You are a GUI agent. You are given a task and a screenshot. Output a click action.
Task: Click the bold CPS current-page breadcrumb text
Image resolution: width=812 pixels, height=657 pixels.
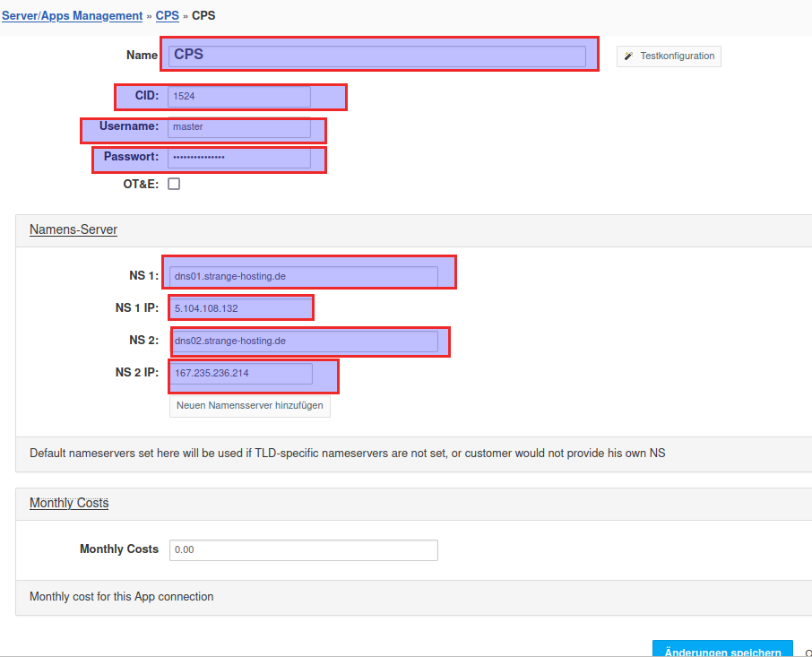point(203,15)
